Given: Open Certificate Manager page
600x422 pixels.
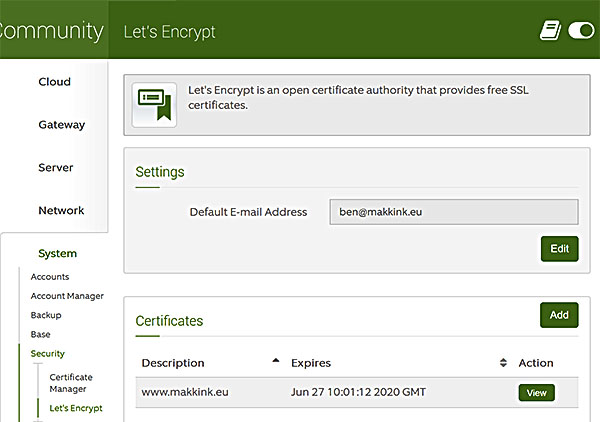Looking at the screenshot, I should (71, 383).
